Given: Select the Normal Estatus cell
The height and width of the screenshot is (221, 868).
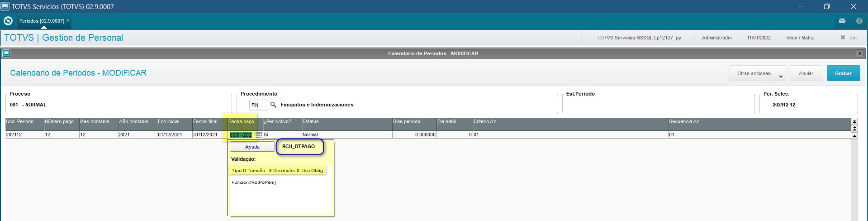Looking at the screenshot, I should coord(346,135).
